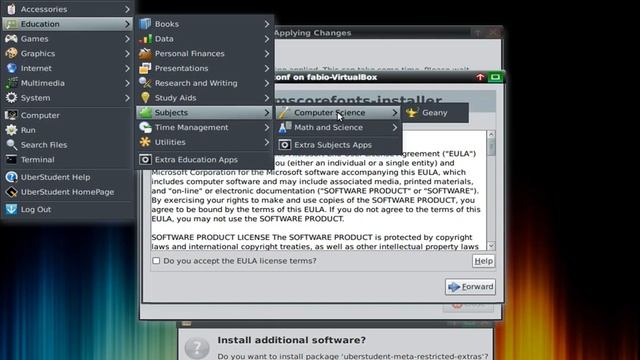
Task: Click the Graphics palette icon
Action: [11, 53]
